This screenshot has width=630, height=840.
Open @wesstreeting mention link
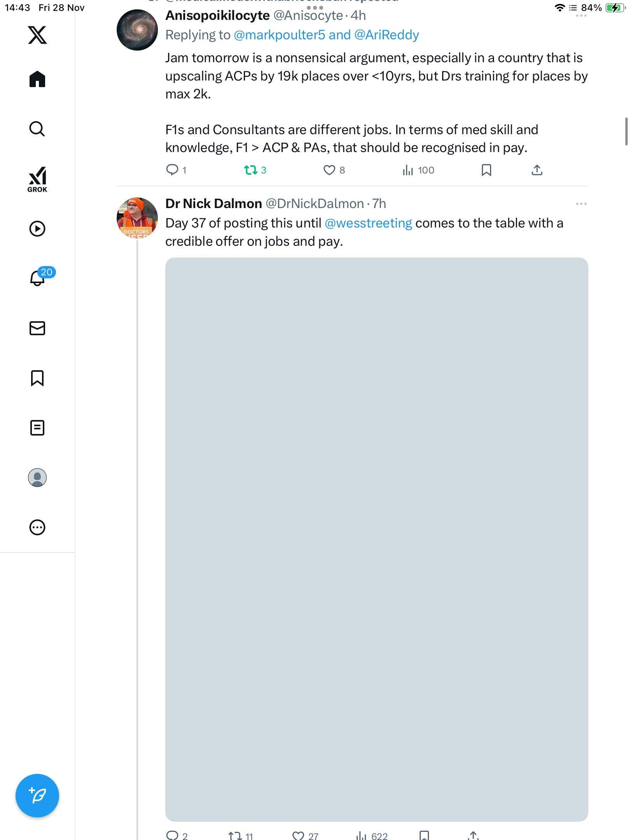(x=368, y=223)
